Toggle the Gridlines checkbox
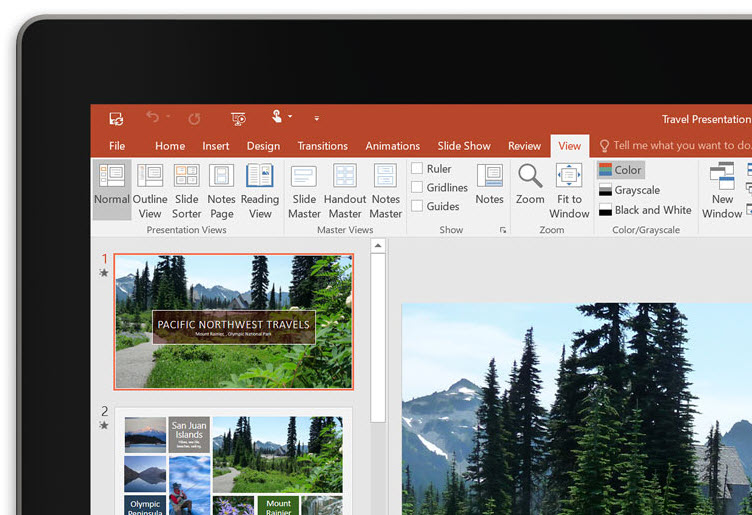752x515 pixels. 417,187
